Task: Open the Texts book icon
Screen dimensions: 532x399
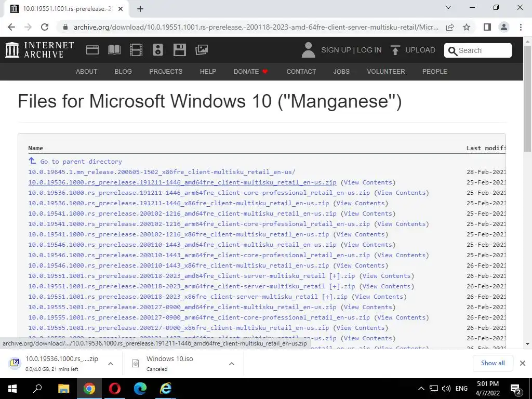Action: [114, 50]
